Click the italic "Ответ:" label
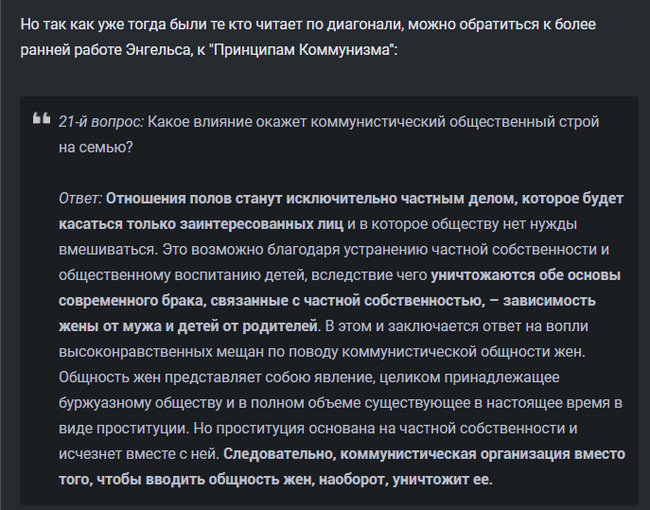 pos(80,197)
